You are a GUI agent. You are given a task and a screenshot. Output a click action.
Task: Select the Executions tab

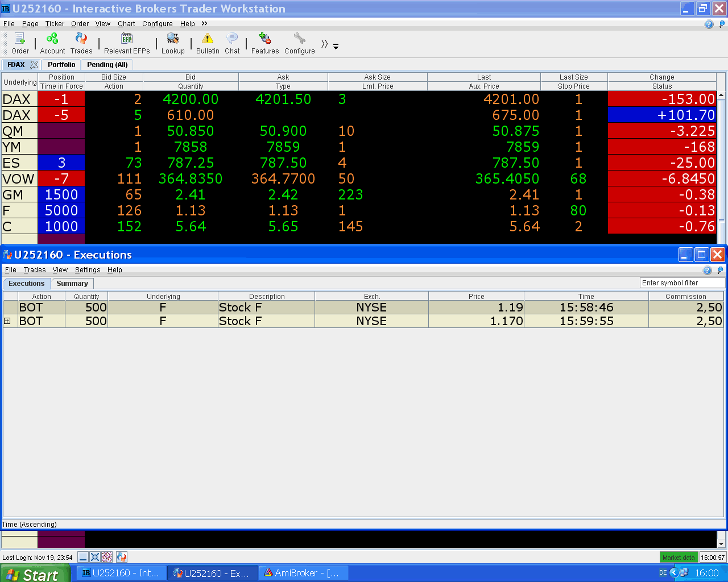tap(27, 284)
